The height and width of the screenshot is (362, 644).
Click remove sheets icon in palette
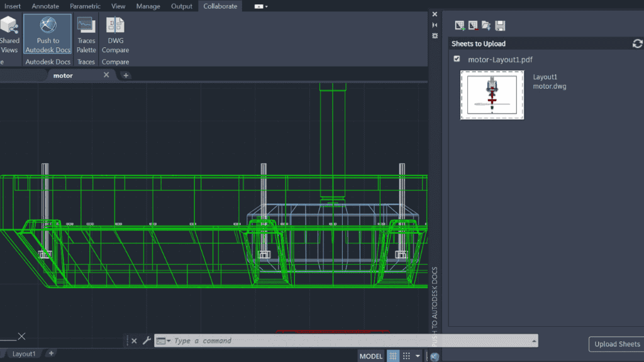pos(473,25)
